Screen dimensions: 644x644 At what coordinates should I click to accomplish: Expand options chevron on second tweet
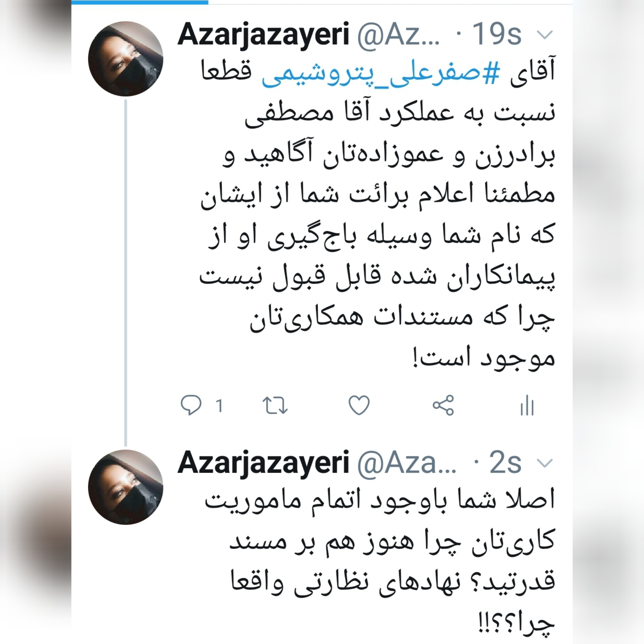click(x=545, y=463)
